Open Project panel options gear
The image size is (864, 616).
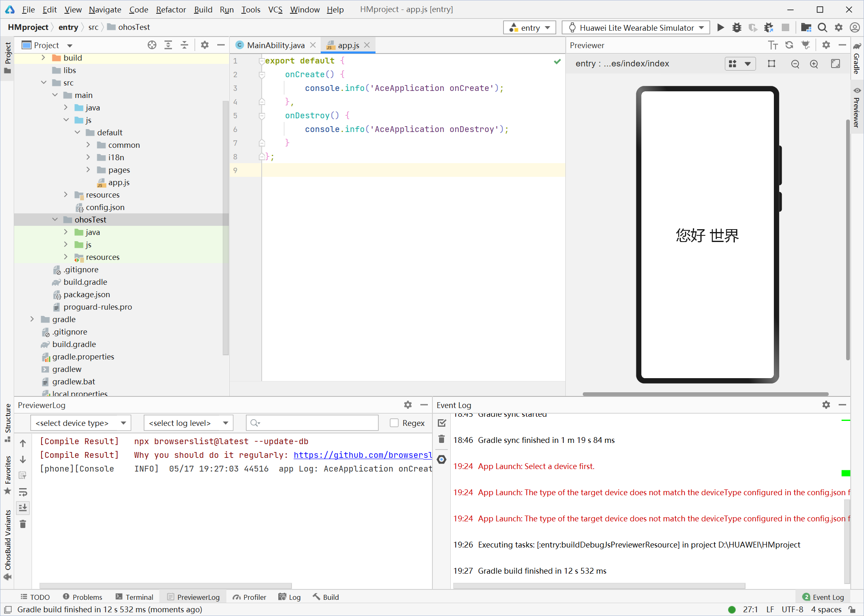coord(205,45)
